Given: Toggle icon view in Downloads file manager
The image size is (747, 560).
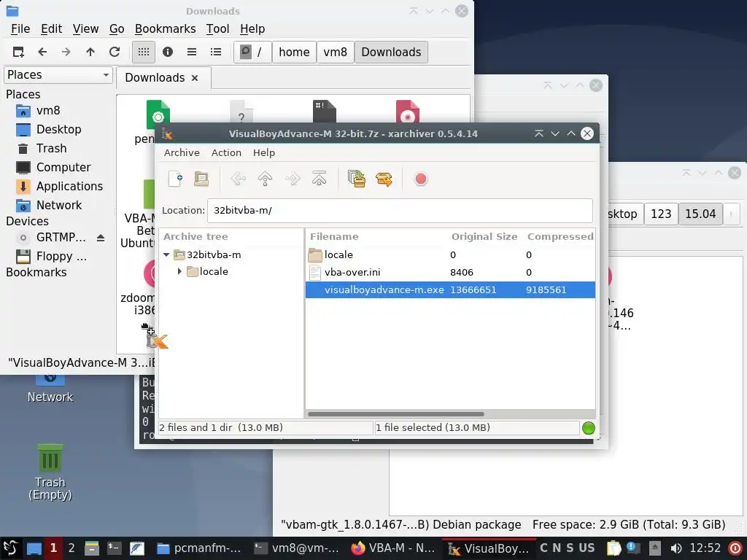Looking at the screenshot, I should tap(144, 52).
